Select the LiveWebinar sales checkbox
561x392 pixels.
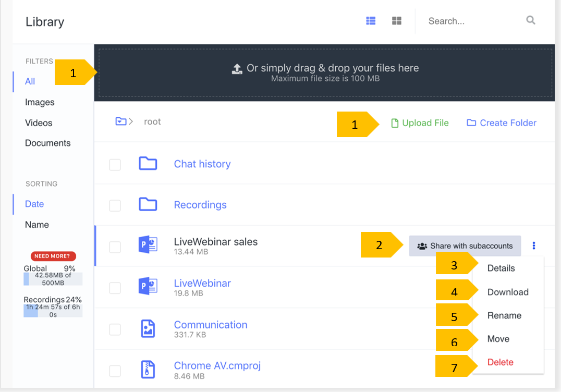pyautogui.click(x=115, y=247)
